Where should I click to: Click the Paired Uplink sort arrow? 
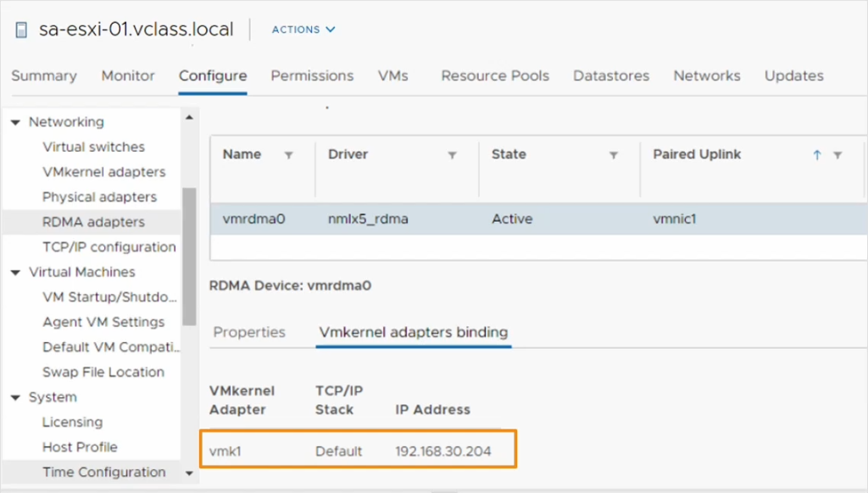click(x=817, y=155)
